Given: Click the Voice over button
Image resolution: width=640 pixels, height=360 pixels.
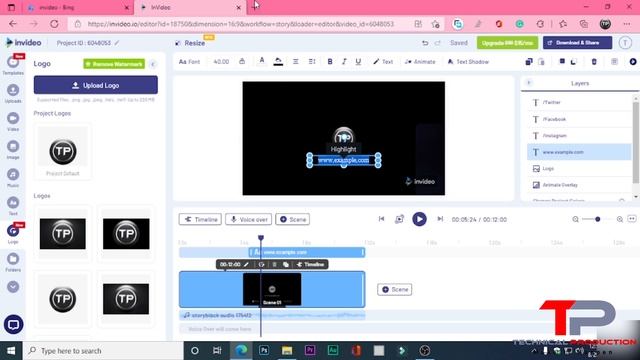Looking at the screenshot, I should (249, 219).
